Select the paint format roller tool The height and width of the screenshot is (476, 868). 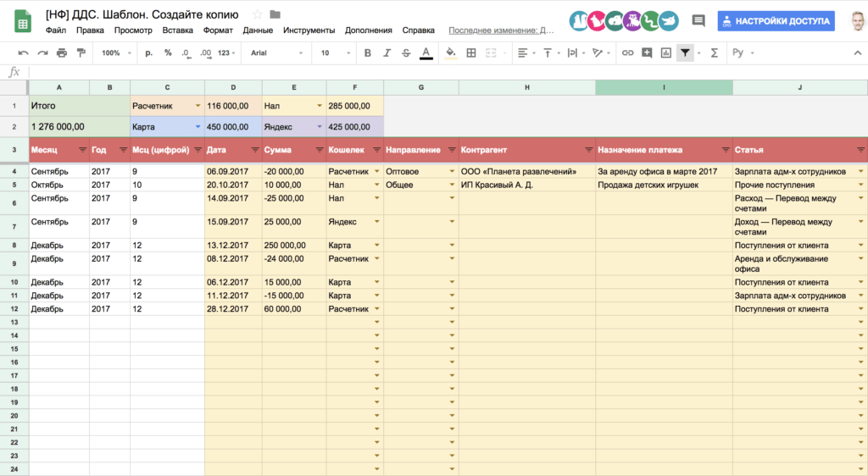(x=81, y=53)
